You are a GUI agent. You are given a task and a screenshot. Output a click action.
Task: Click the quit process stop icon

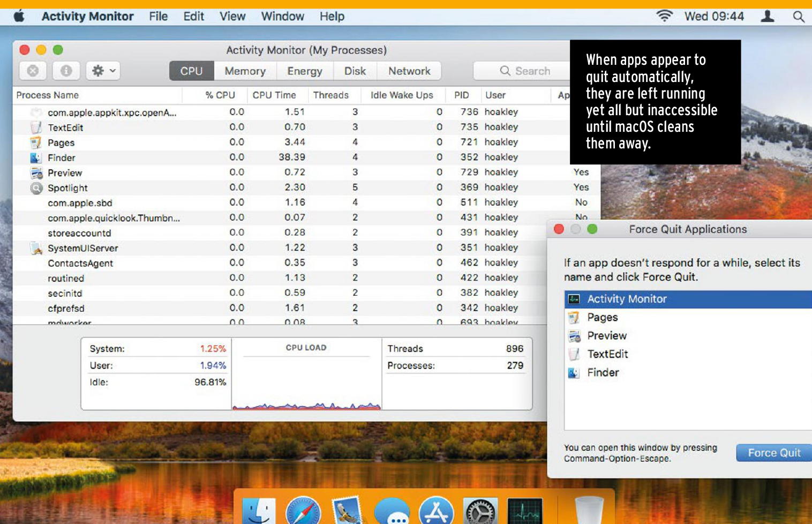33,71
